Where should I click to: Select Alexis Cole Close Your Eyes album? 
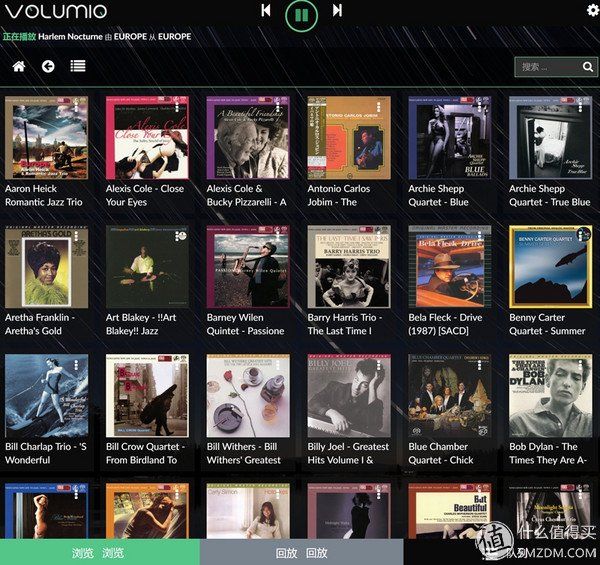tap(146, 138)
